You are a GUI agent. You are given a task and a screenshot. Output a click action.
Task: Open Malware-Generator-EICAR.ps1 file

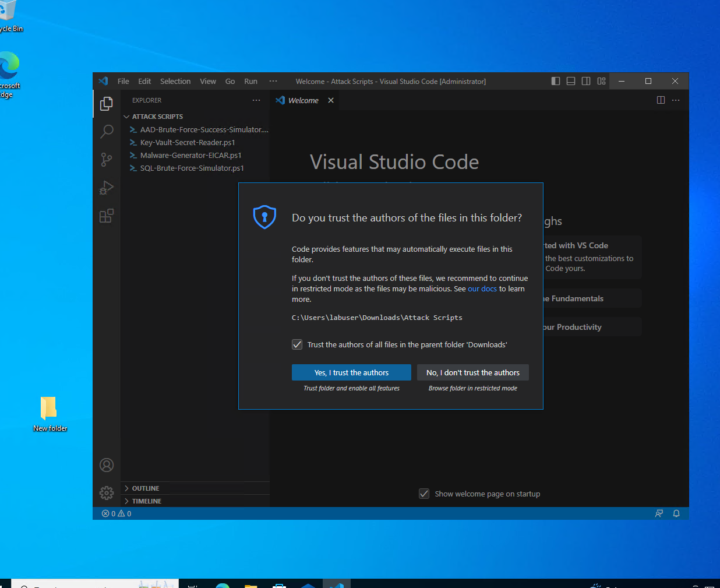click(196, 155)
